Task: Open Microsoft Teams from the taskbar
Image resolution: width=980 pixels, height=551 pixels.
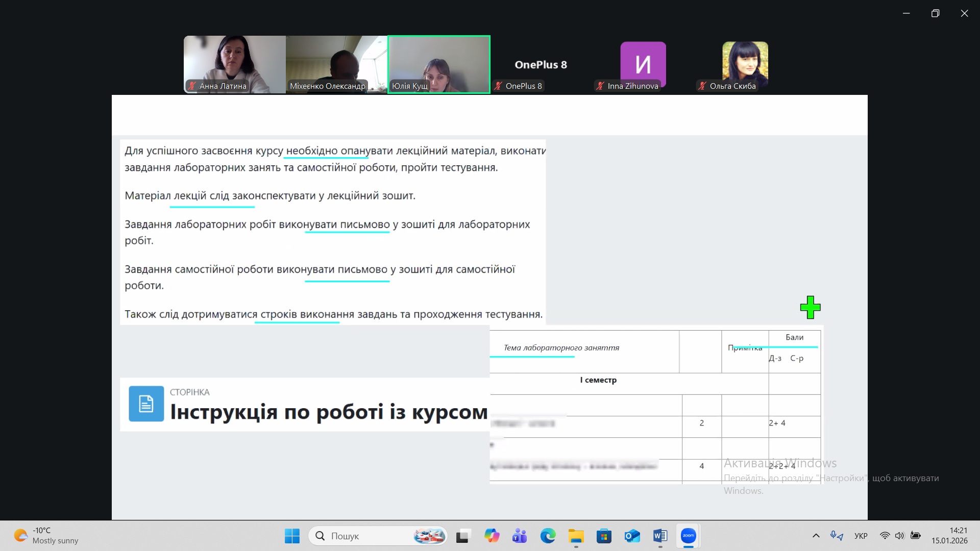Action: tap(520, 536)
